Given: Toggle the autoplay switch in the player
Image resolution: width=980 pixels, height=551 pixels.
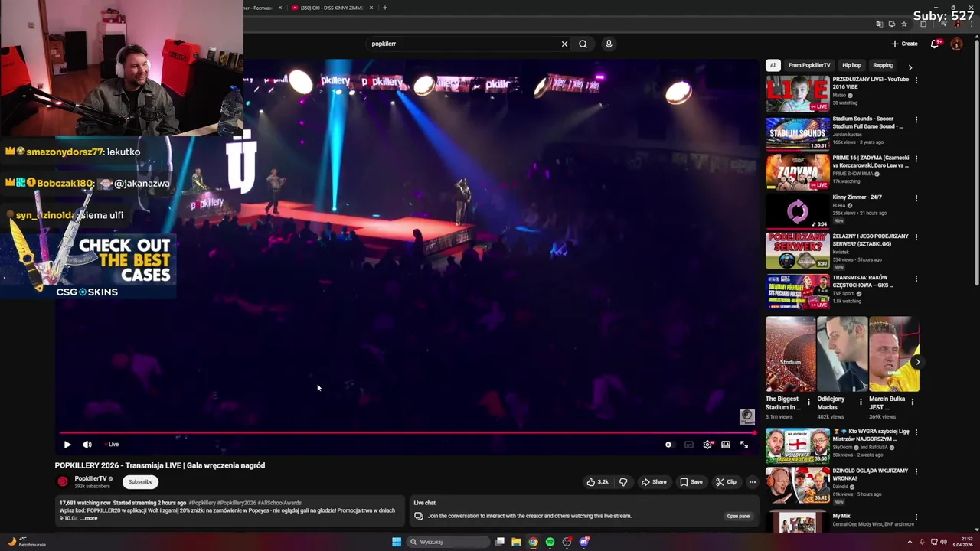Looking at the screenshot, I should tap(668, 445).
